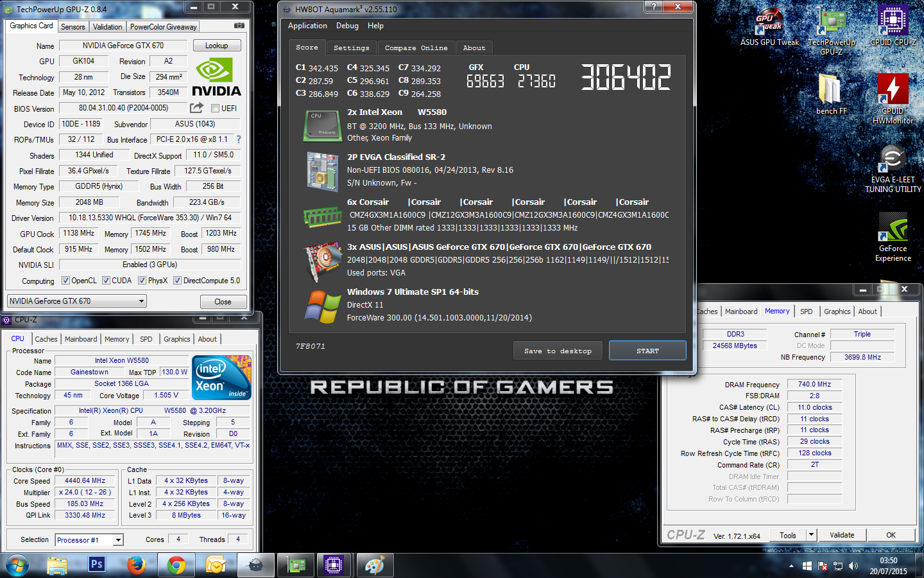Screen dimensions: 924x578
Task: Click the Close button in GPU-Z
Action: pos(223,302)
